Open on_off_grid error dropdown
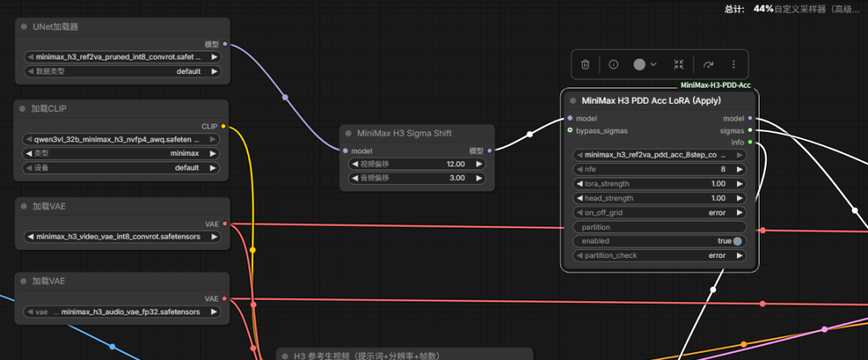The height and width of the screenshot is (360, 868). (x=659, y=212)
